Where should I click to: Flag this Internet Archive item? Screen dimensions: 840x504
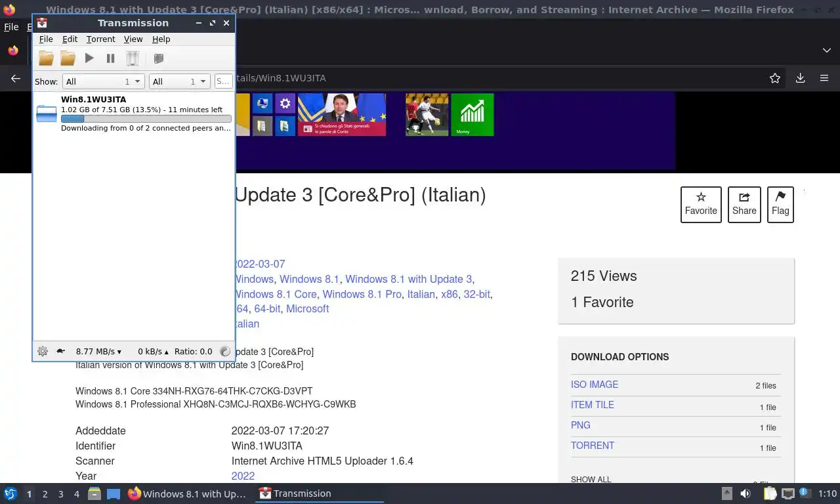click(780, 204)
